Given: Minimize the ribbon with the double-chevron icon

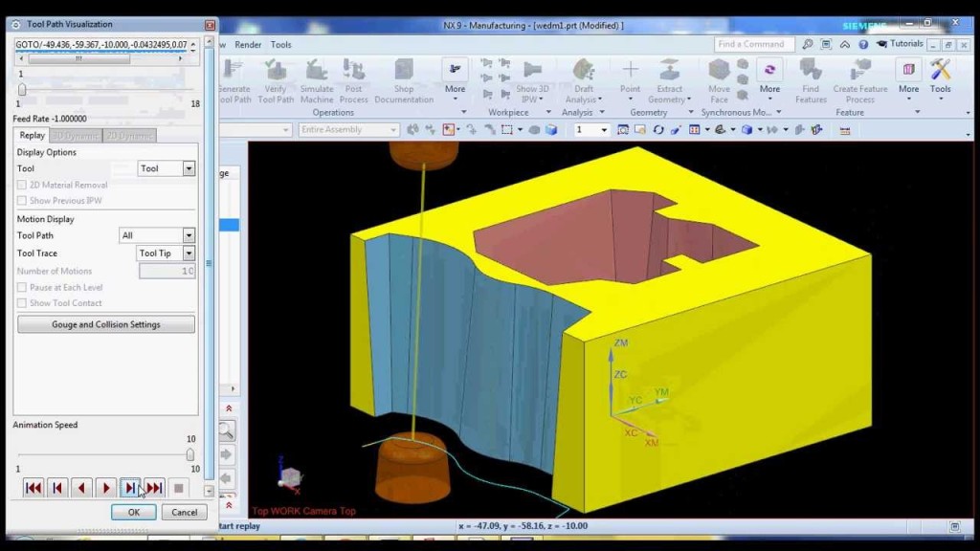Looking at the screenshot, I should click(x=845, y=44).
